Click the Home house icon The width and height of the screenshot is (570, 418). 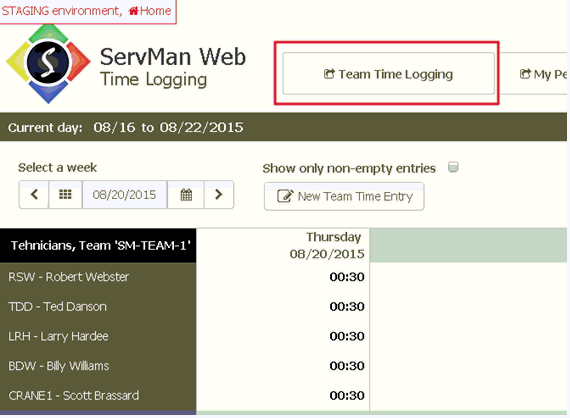pos(133,11)
